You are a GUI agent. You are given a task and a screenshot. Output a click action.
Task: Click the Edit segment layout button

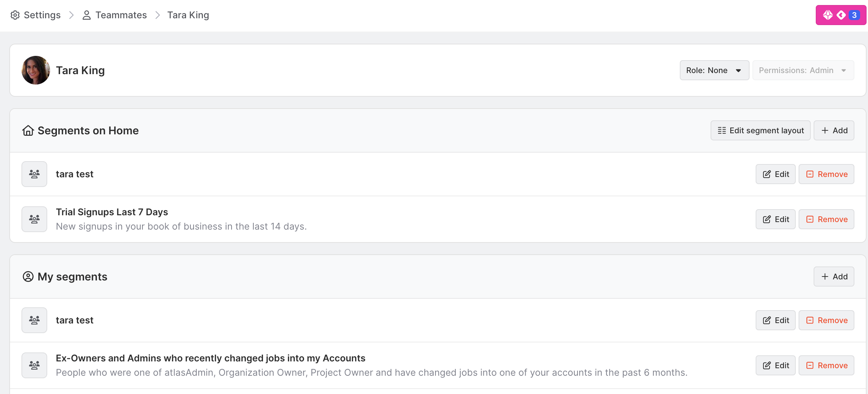(x=760, y=130)
